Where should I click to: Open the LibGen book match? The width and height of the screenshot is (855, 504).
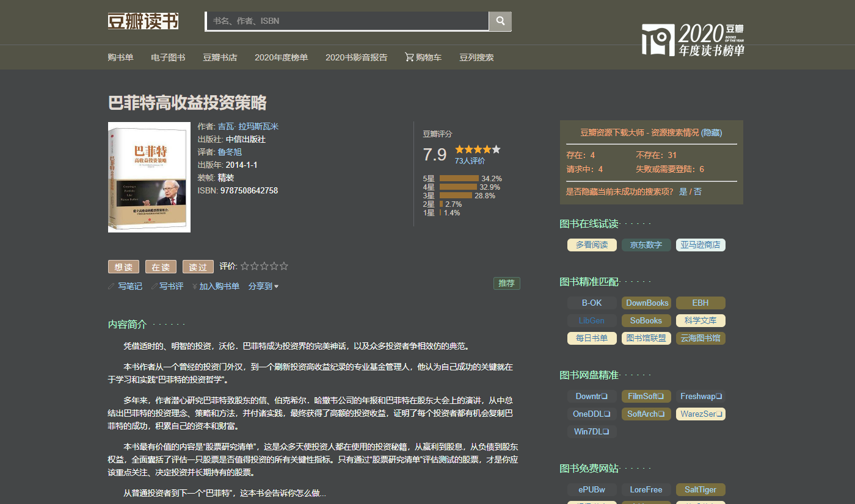592,320
